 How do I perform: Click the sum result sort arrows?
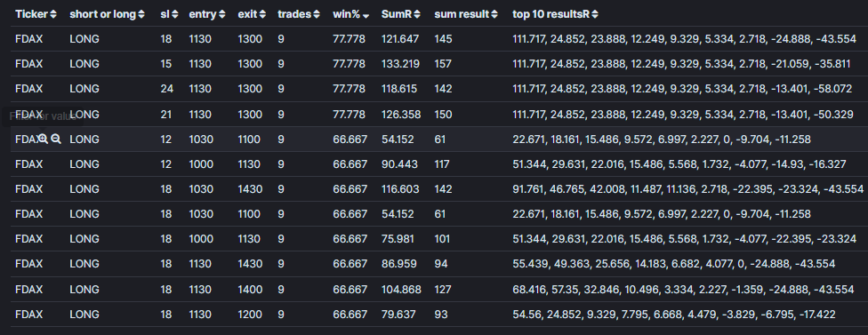click(x=494, y=14)
